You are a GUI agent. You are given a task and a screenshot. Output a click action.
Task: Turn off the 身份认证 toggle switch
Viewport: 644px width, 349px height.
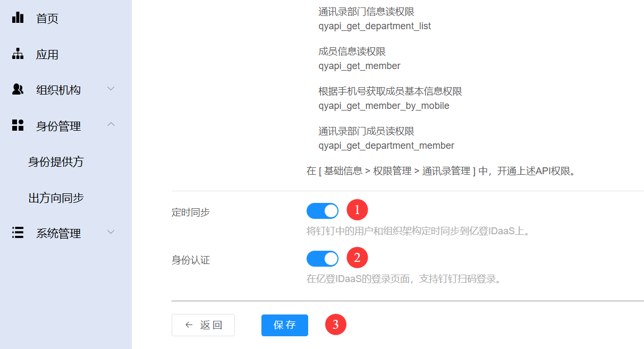point(323,259)
